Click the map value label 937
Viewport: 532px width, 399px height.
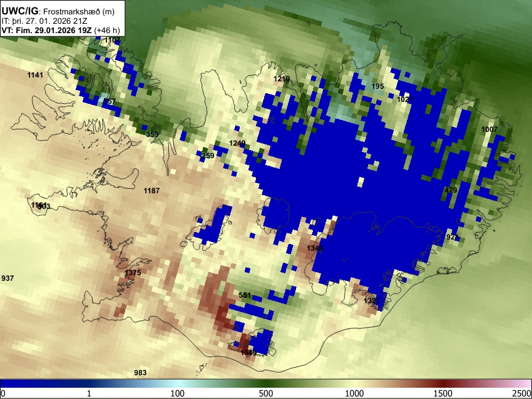[8, 278]
